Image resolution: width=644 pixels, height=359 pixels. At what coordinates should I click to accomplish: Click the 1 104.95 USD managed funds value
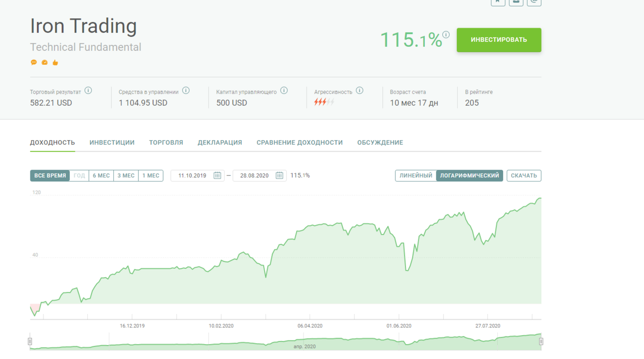click(143, 103)
